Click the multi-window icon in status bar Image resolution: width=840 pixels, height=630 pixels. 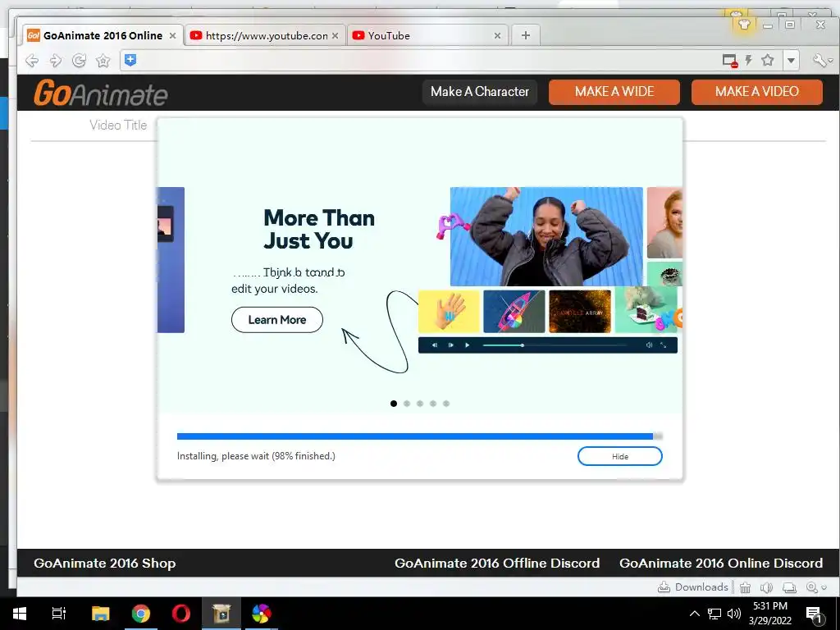[789, 587]
